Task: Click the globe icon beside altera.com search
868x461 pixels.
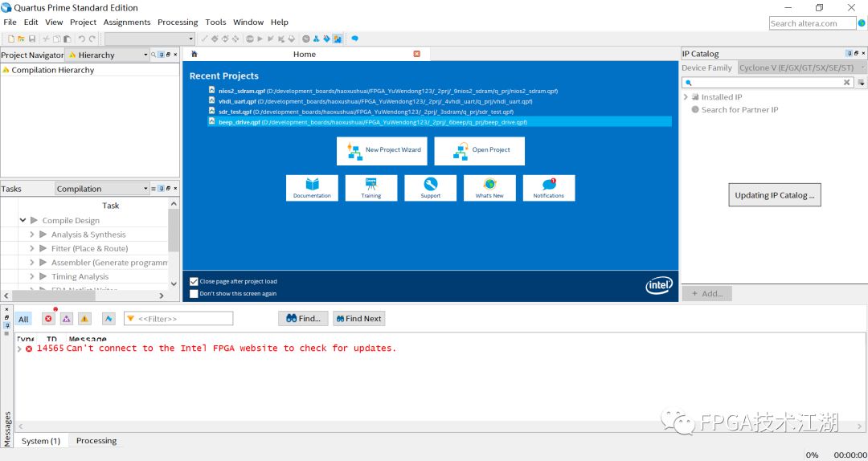Action: pos(862,23)
